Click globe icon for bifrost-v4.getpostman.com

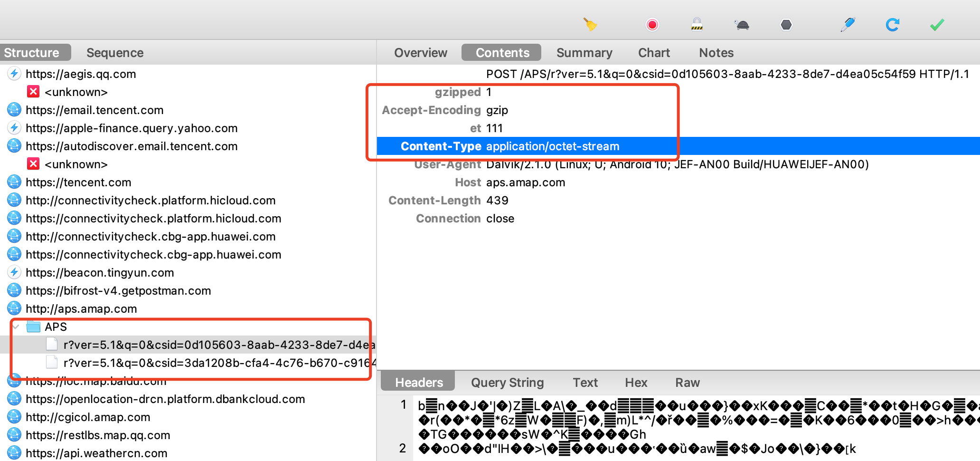coord(14,290)
